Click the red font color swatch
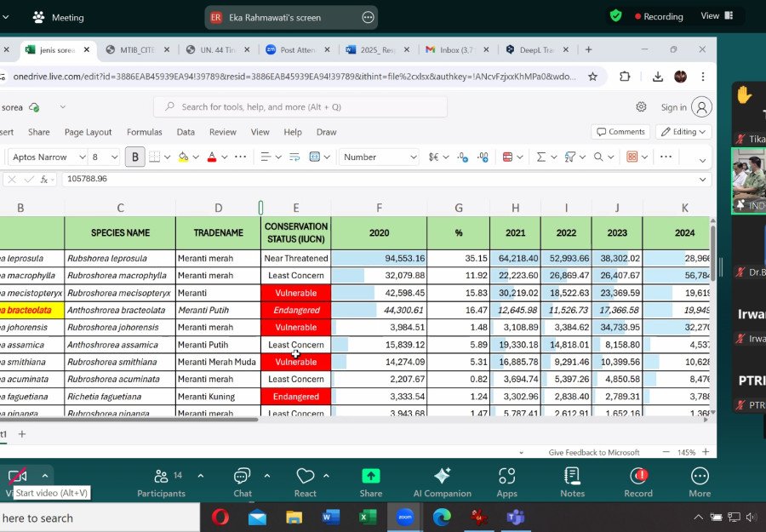766x532 pixels. tap(212, 157)
